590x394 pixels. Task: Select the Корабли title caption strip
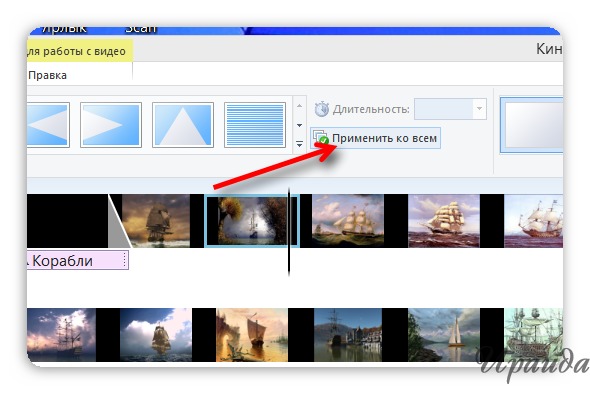78,261
